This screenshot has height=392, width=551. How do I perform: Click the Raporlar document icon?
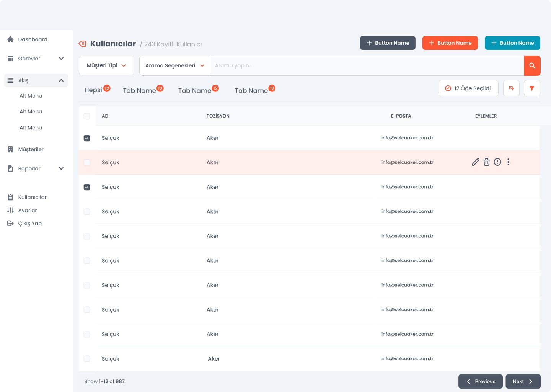pyautogui.click(x=10, y=168)
